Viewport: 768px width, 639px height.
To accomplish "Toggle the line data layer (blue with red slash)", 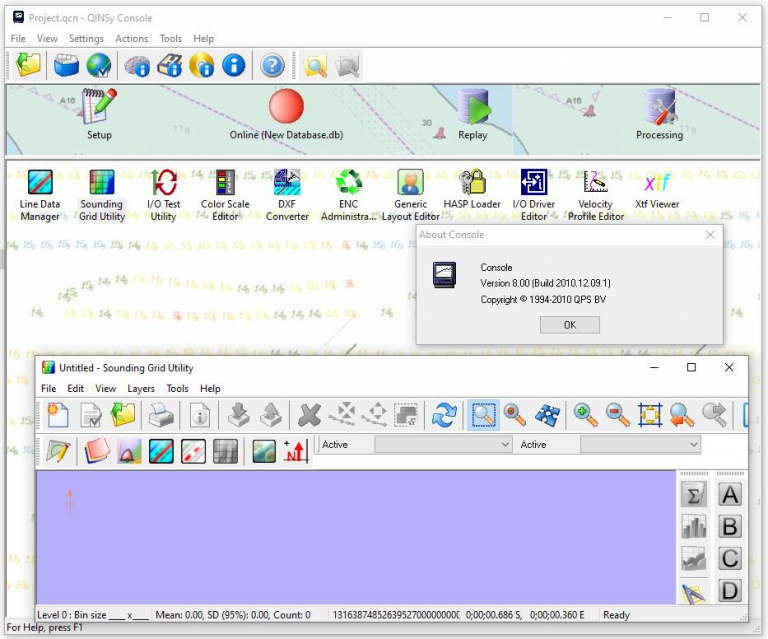I will click(161, 450).
